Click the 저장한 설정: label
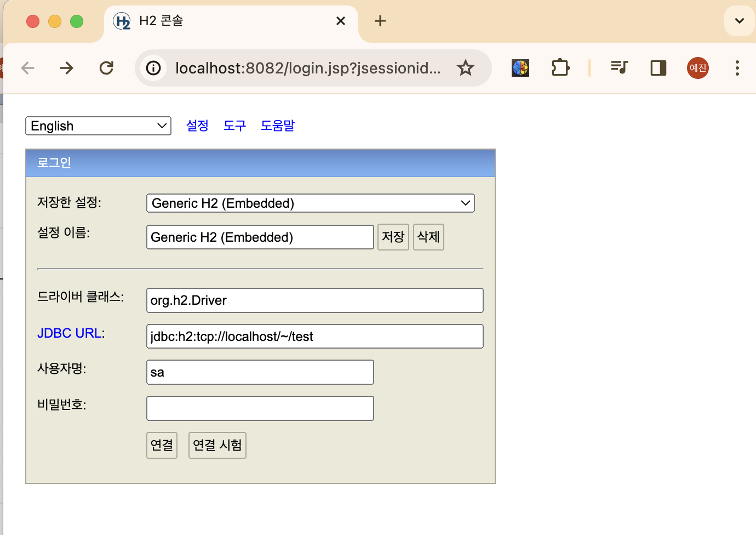756x535 pixels. pos(70,202)
